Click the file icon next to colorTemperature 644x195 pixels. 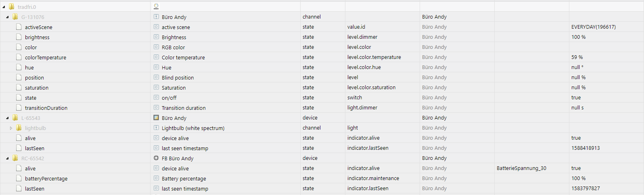pyautogui.click(x=19, y=57)
